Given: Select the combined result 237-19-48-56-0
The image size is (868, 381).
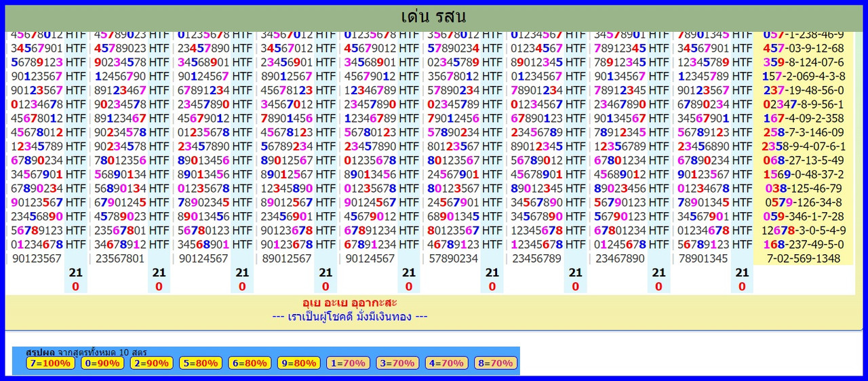Looking at the screenshot, I should [804, 90].
